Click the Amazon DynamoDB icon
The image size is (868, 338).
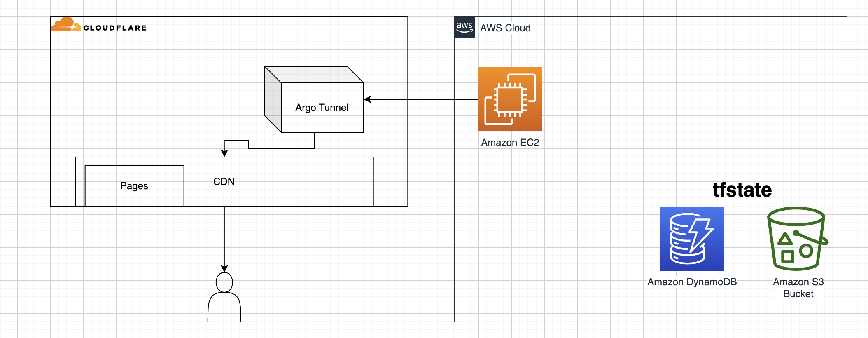(692, 239)
